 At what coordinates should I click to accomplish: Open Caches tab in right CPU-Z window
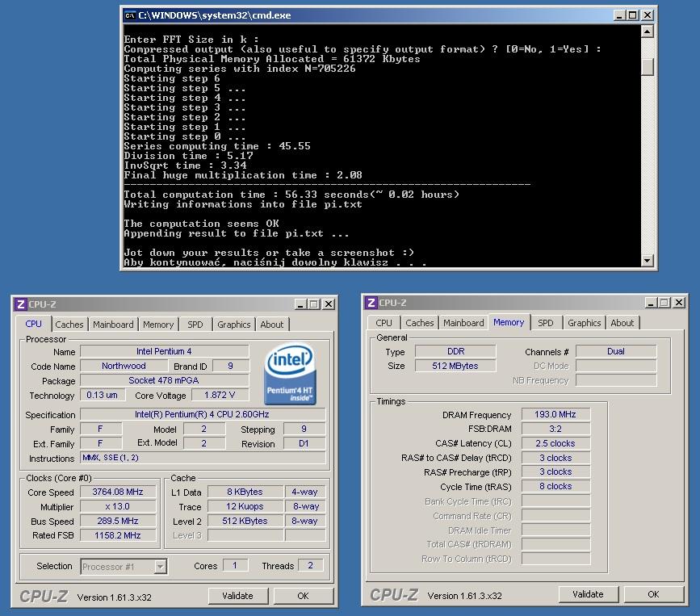(x=420, y=323)
